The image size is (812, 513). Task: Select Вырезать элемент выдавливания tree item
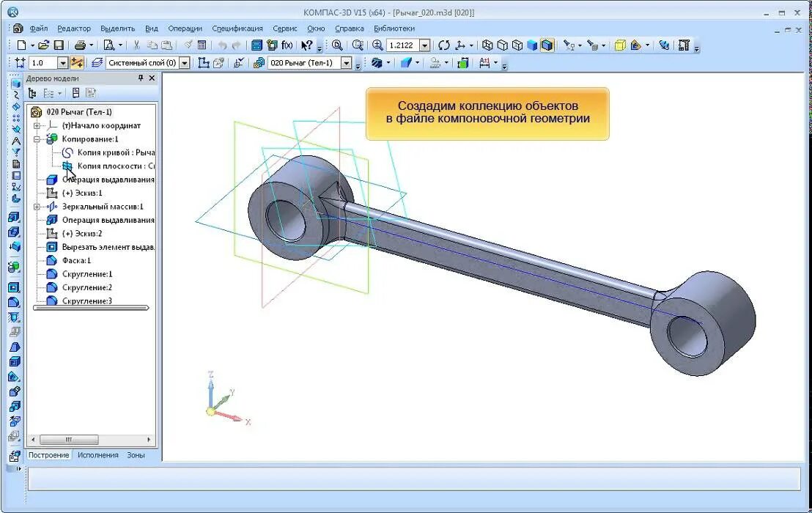click(x=108, y=247)
